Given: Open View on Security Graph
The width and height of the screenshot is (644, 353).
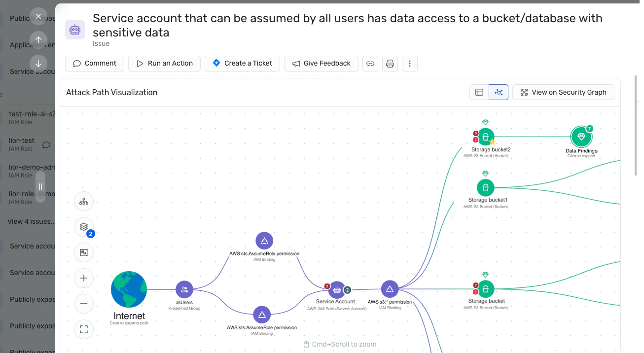Looking at the screenshot, I should pos(563,92).
